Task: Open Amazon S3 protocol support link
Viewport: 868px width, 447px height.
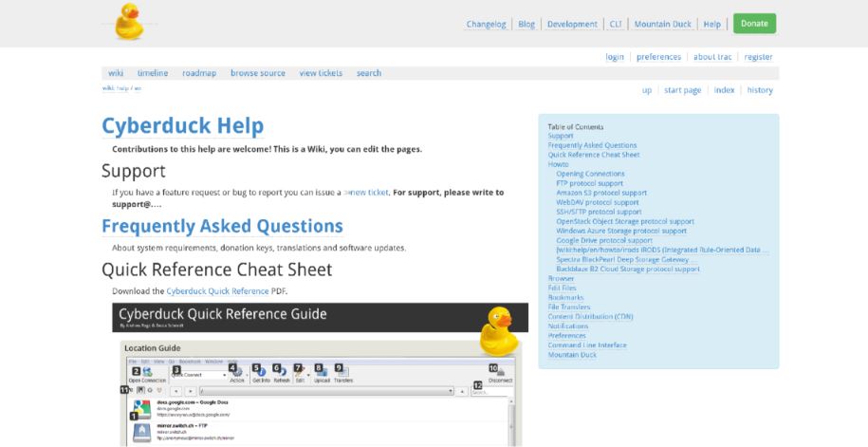Action: tap(601, 193)
